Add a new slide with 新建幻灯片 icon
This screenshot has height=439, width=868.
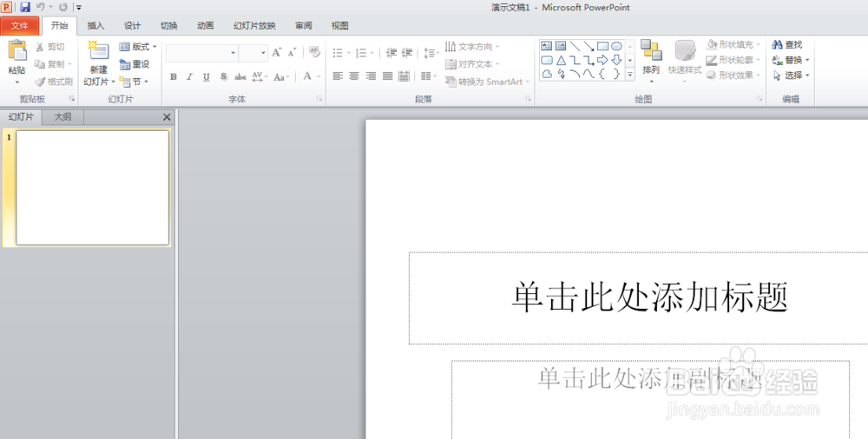coord(99,50)
